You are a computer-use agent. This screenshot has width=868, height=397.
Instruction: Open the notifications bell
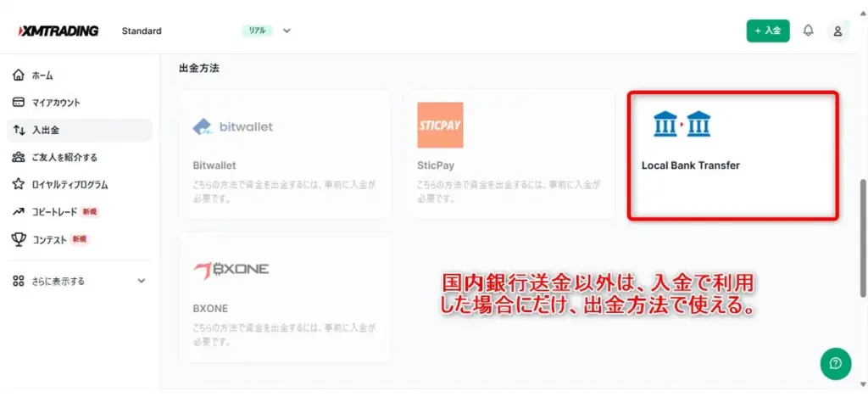(x=808, y=31)
